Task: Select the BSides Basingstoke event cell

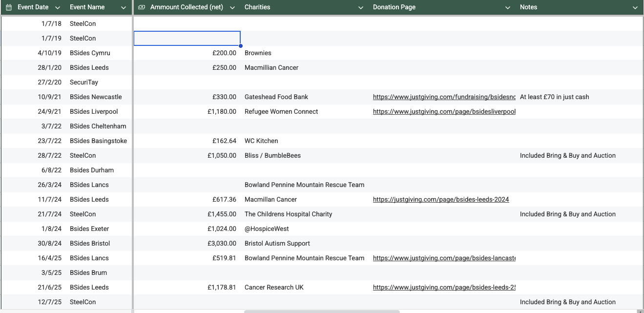Action: click(x=100, y=141)
